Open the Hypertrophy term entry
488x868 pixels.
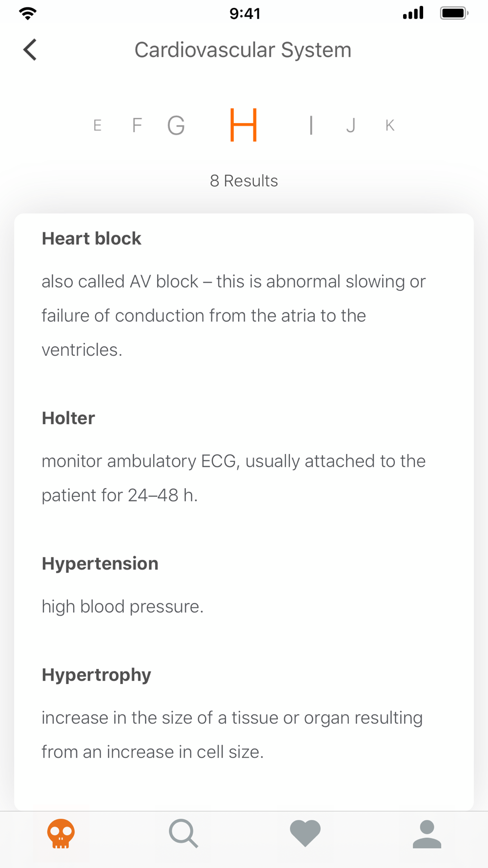[x=97, y=675]
